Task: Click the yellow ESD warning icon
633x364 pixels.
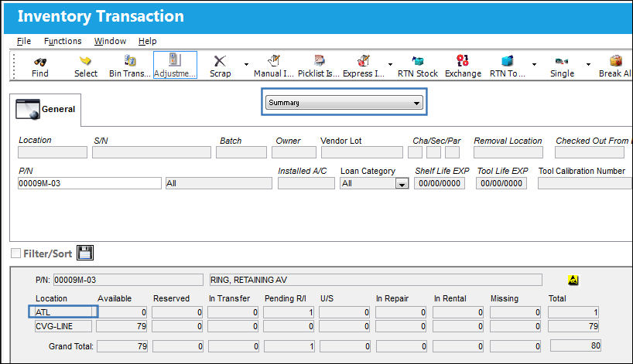Action: point(573,279)
